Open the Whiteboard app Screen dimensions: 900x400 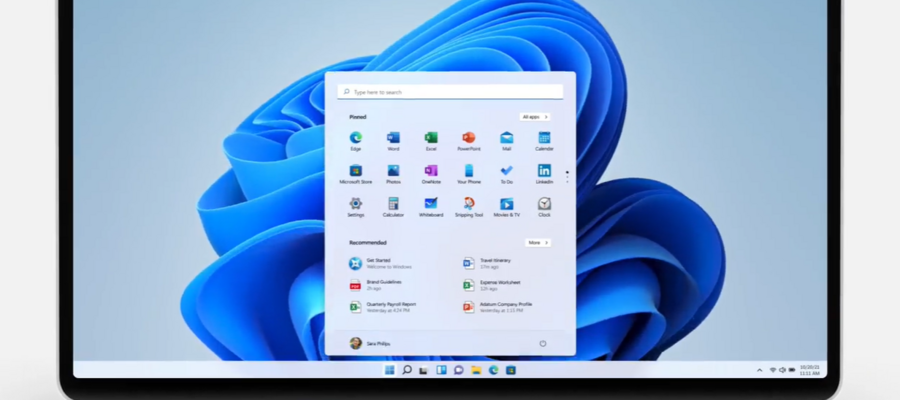point(431,204)
